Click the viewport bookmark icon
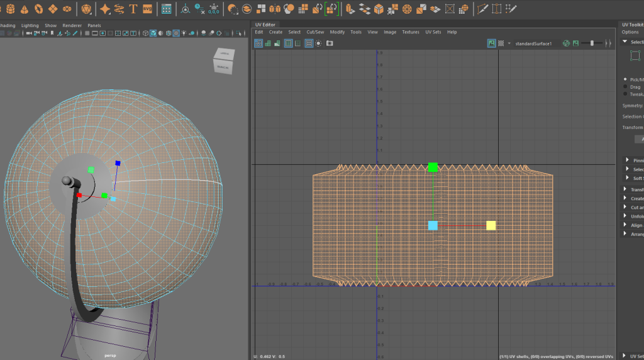This screenshot has height=360, width=644. point(52,33)
